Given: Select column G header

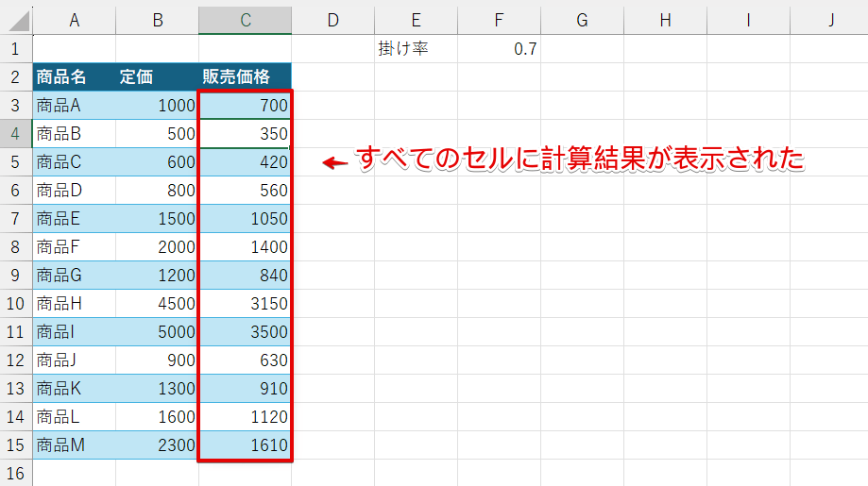Looking at the screenshot, I should pos(582,21).
